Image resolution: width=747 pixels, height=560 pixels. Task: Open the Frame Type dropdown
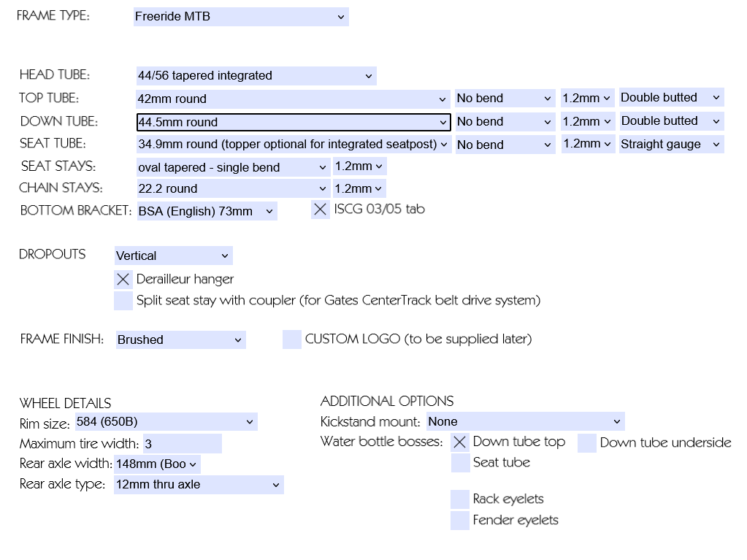coord(241,17)
